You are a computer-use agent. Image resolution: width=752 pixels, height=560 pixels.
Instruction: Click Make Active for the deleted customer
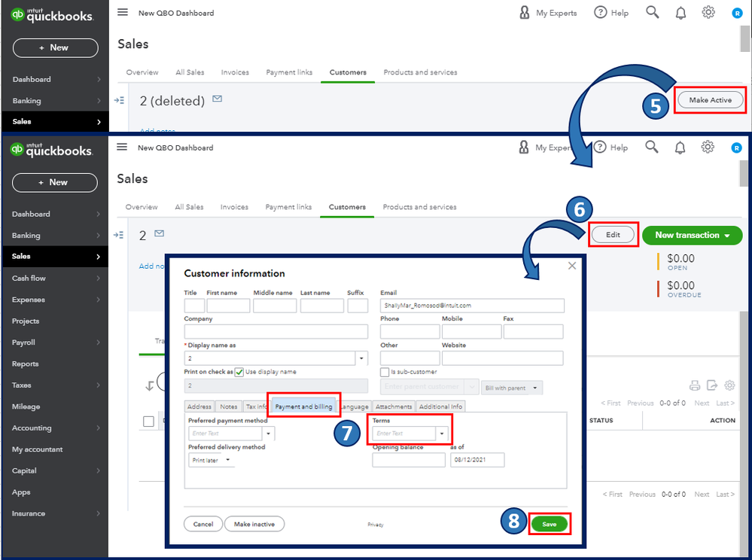click(711, 100)
